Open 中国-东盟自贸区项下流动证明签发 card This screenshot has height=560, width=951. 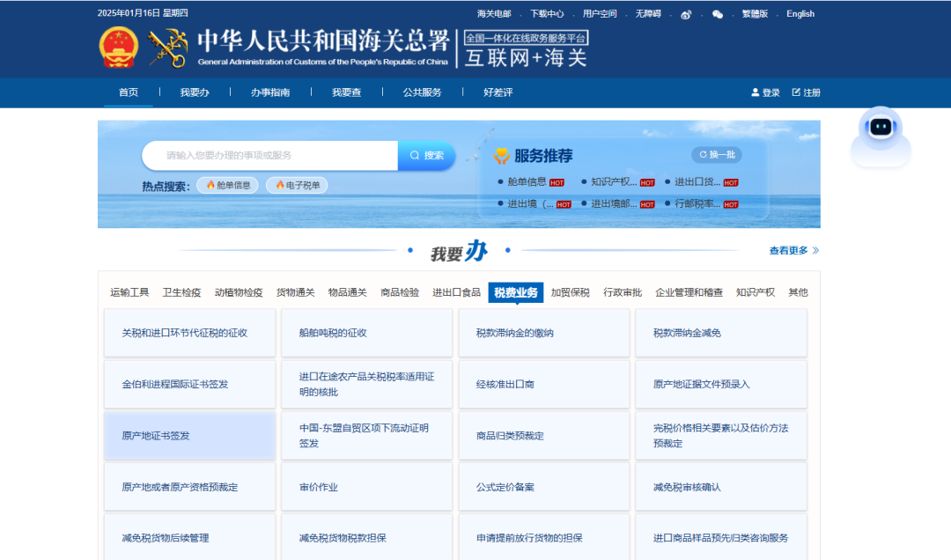pyautogui.click(x=367, y=436)
